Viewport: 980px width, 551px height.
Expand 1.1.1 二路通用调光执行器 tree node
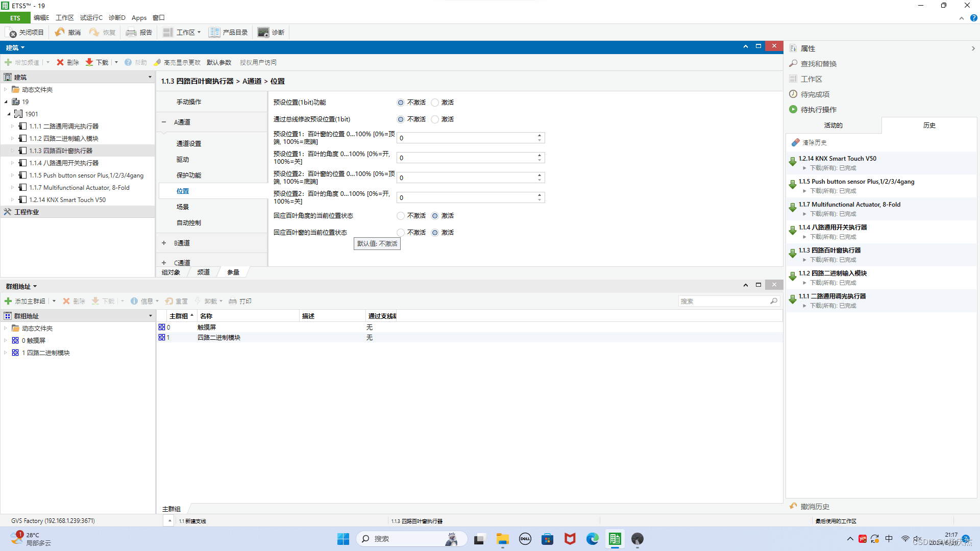click(13, 126)
